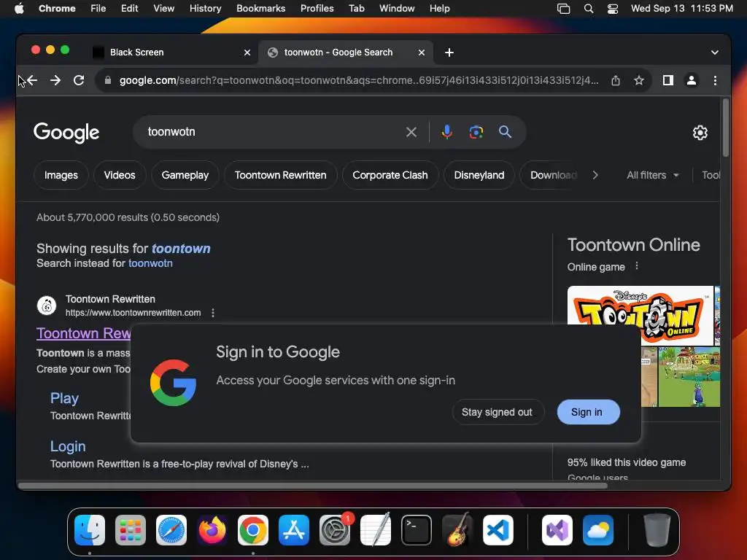This screenshot has width=747, height=560.
Task: Close the toonwotn Google Search tab
Action: (x=422, y=52)
